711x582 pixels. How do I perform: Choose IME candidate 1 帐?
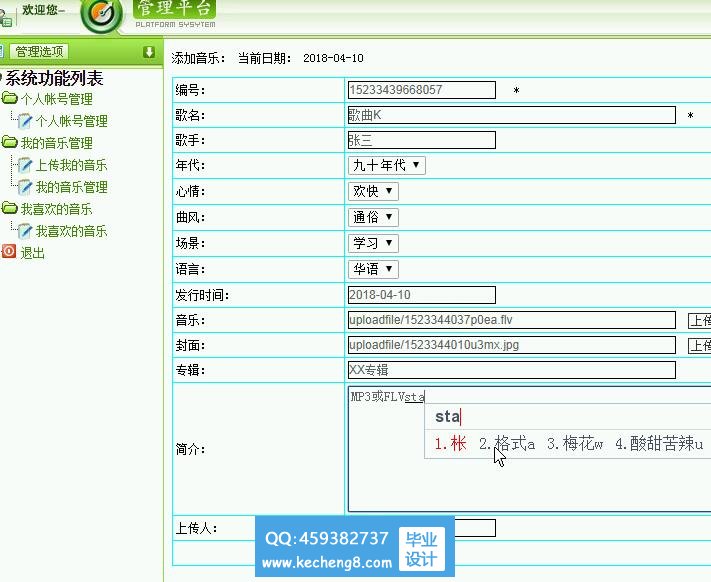tap(450, 443)
